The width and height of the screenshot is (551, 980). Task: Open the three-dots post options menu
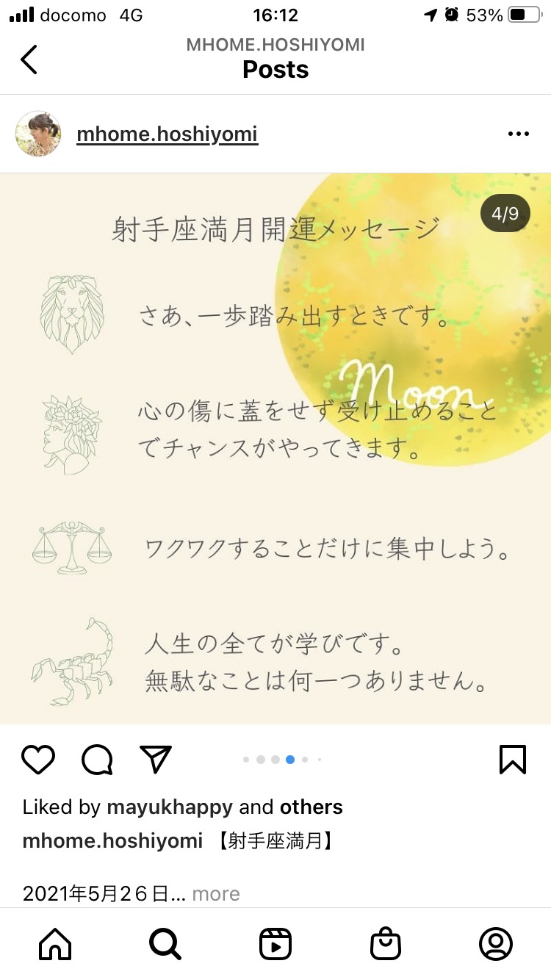519,134
